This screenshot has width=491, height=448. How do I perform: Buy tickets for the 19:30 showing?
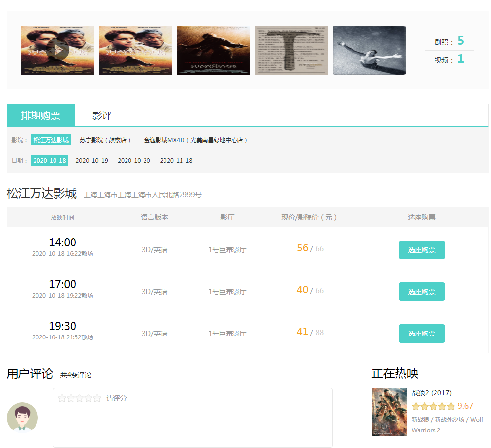421,334
